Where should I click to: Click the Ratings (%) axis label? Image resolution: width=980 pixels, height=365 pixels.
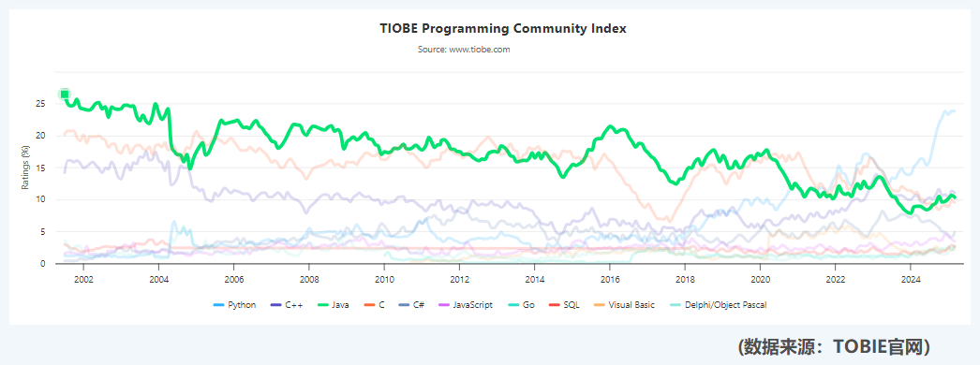pos(25,168)
